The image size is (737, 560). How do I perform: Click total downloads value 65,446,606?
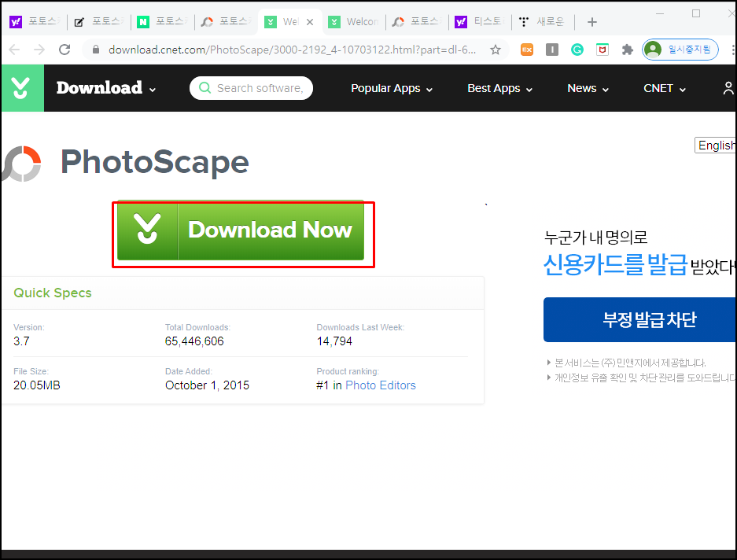tap(194, 341)
